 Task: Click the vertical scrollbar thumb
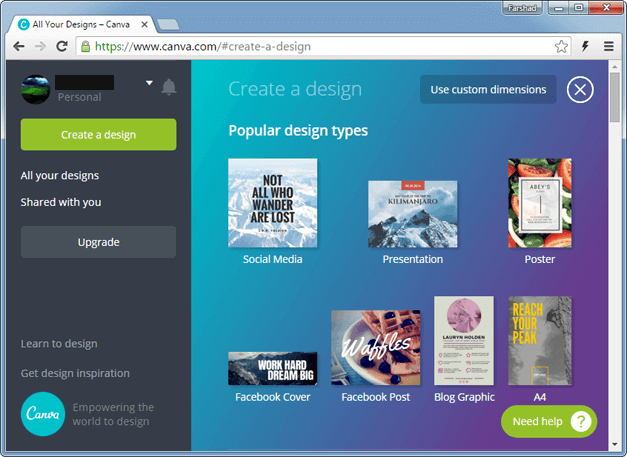pos(615,97)
